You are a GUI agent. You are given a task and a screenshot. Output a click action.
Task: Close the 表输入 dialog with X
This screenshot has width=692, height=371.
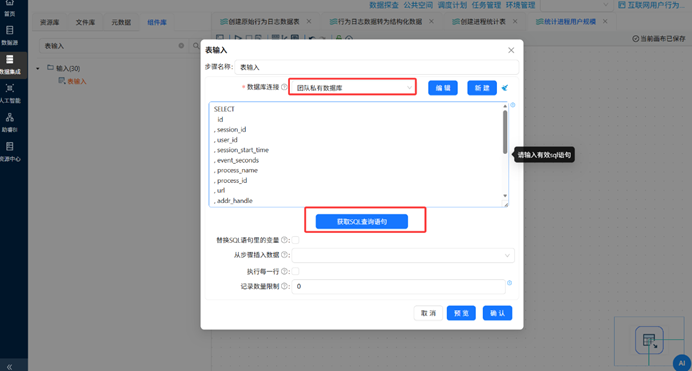tap(511, 50)
